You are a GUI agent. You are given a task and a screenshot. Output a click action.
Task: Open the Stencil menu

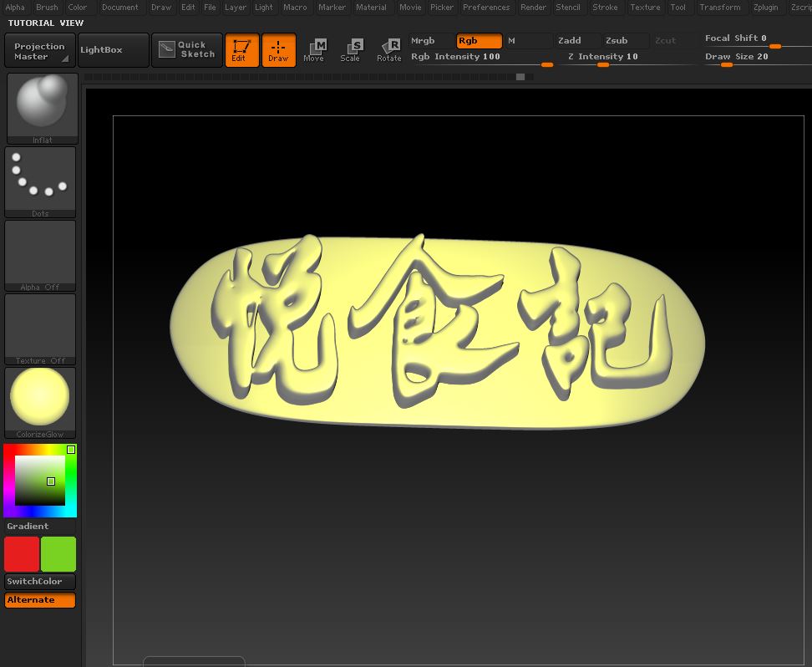coord(568,8)
